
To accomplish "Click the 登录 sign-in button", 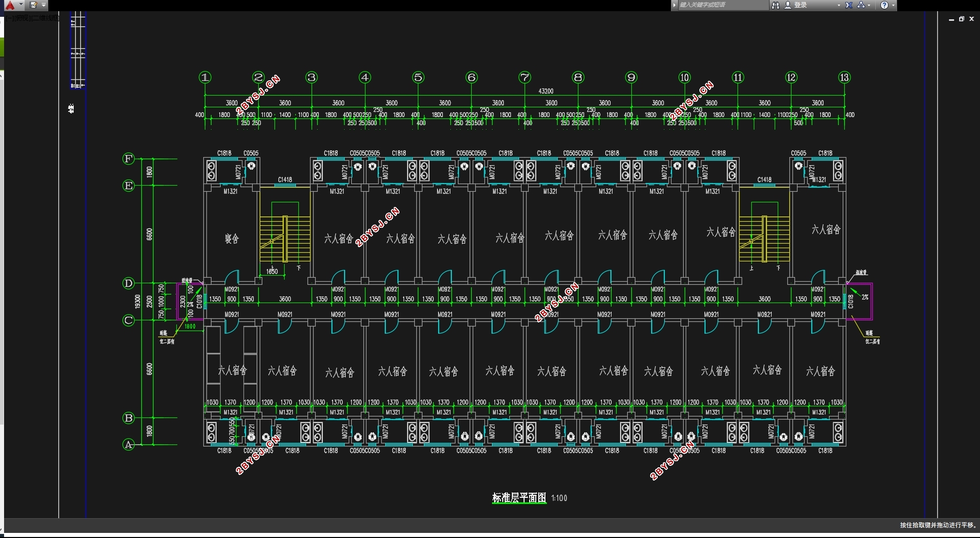I will 801,5.
